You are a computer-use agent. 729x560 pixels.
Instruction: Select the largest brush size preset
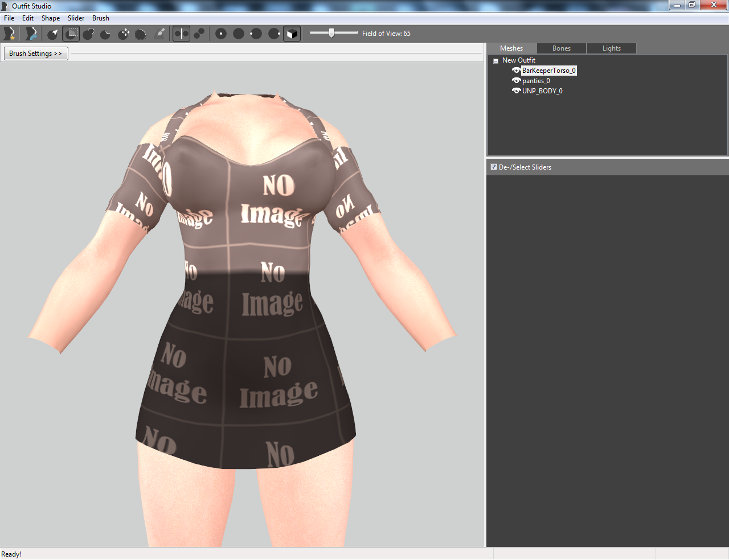tap(273, 33)
